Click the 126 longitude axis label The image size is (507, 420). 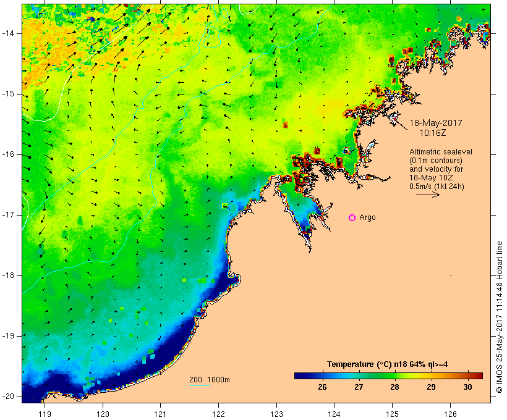point(450,414)
